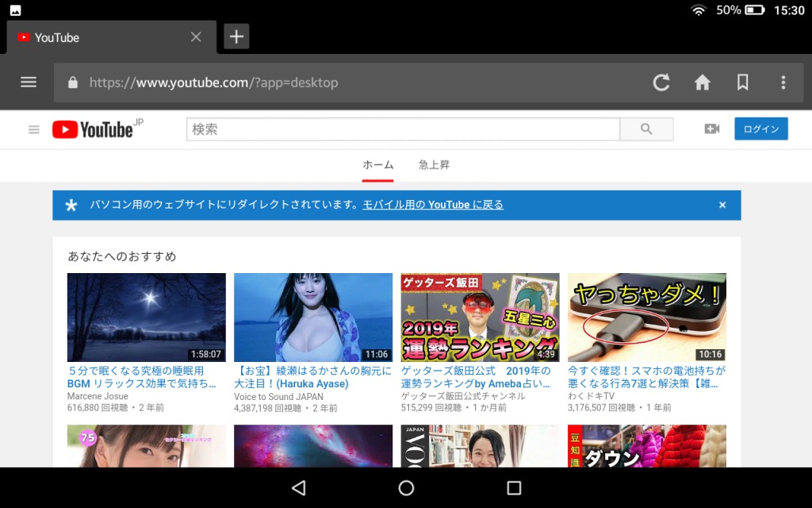Dismiss the blue redirect notice banner
The width and height of the screenshot is (812, 508).
[x=722, y=205]
